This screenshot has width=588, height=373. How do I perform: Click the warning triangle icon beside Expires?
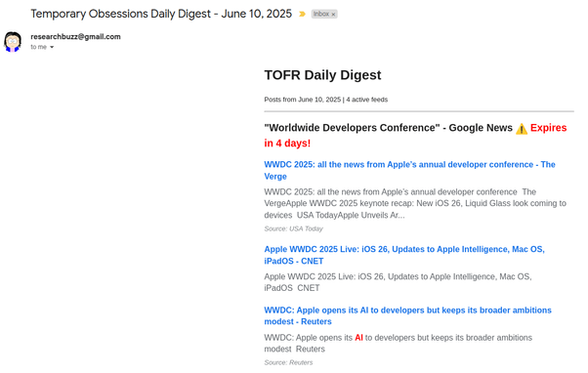[x=522, y=129]
